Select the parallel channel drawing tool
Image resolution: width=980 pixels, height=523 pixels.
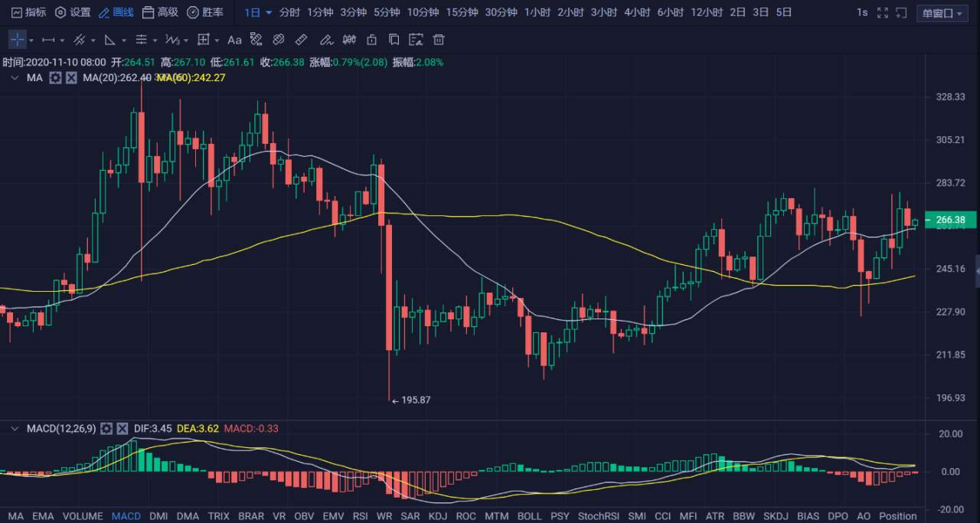pyautogui.click(x=80, y=40)
